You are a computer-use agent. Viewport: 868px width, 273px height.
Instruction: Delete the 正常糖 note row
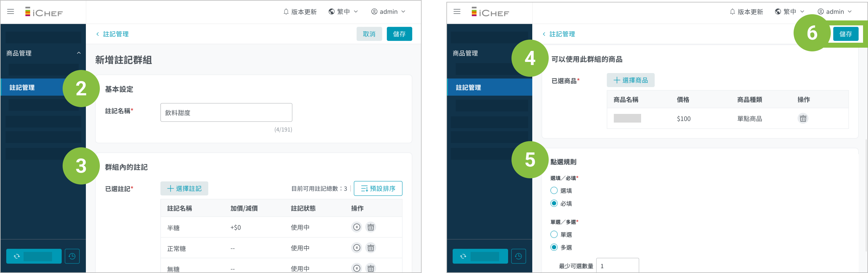pos(371,248)
